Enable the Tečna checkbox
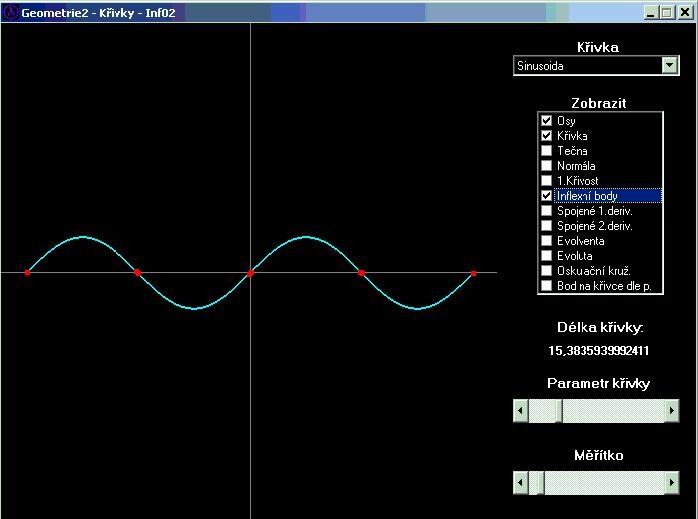Image resolution: width=698 pixels, height=519 pixels. (546, 150)
